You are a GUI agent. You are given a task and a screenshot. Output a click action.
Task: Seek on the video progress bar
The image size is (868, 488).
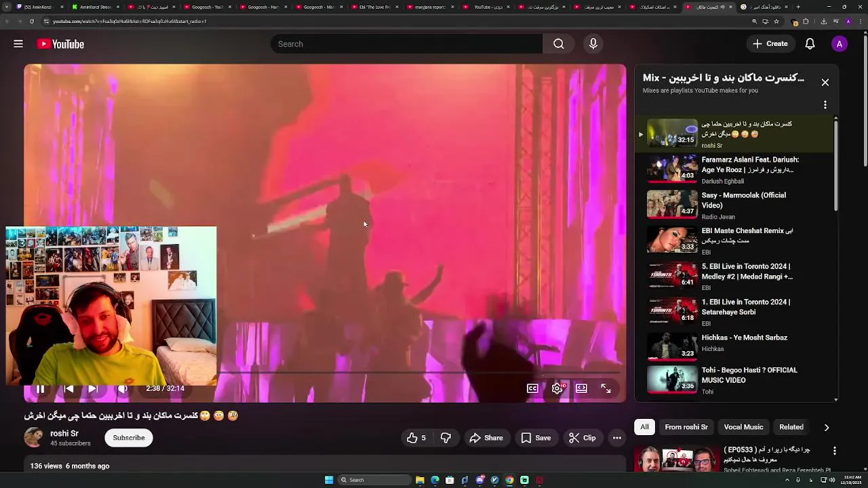(x=420, y=373)
